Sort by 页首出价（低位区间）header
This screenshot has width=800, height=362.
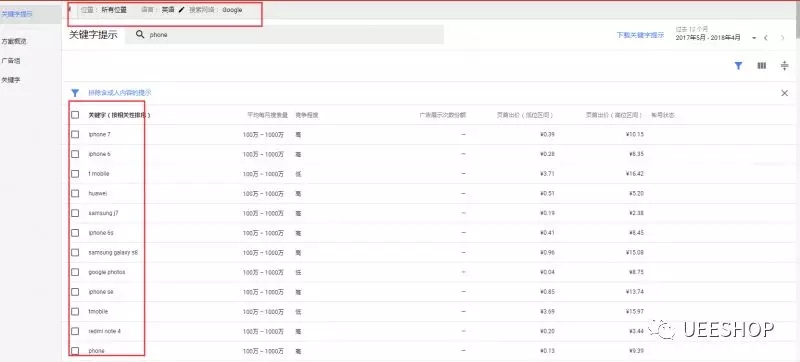(x=525, y=115)
